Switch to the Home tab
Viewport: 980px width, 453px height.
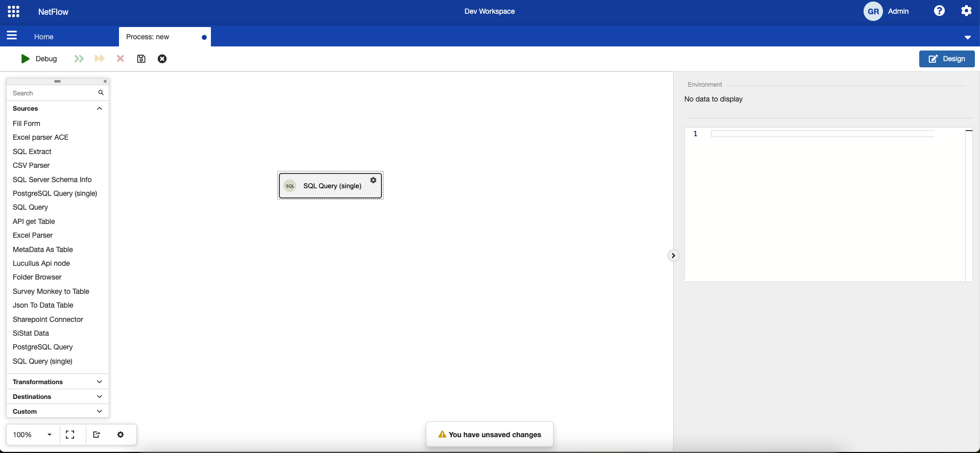44,37
